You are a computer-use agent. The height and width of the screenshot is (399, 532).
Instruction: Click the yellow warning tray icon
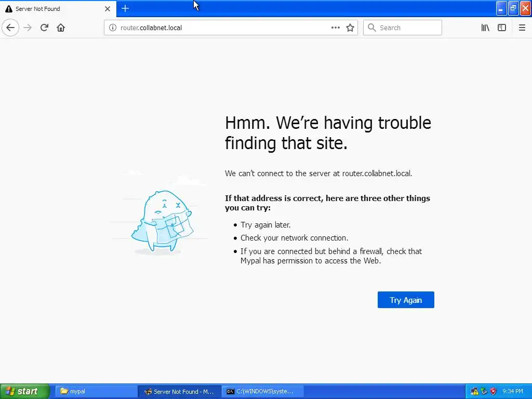[x=474, y=391]
